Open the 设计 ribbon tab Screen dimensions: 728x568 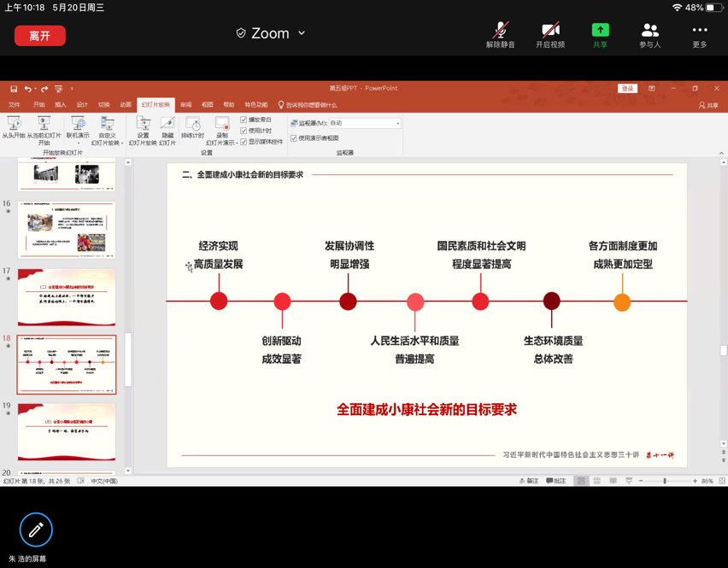click(82, 105)
